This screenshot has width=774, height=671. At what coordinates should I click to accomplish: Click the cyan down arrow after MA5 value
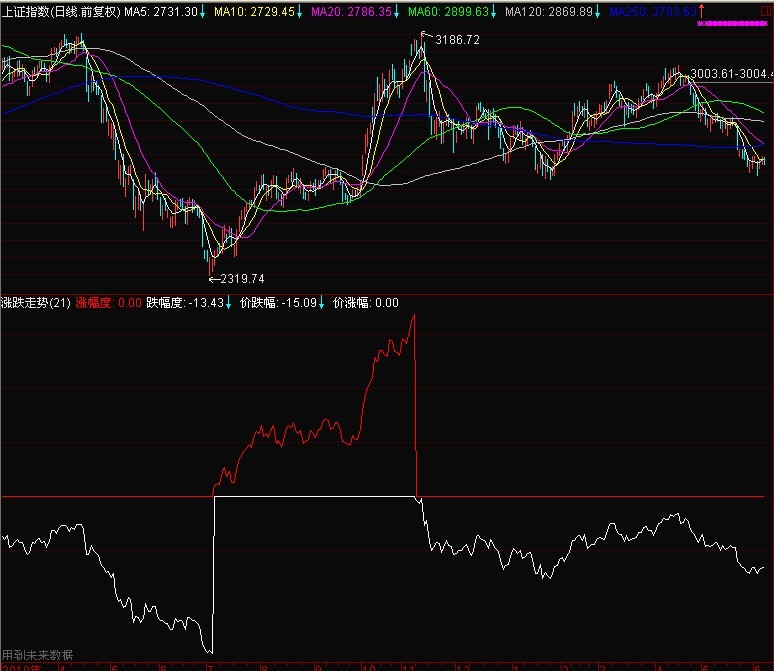tap(202, 11)
